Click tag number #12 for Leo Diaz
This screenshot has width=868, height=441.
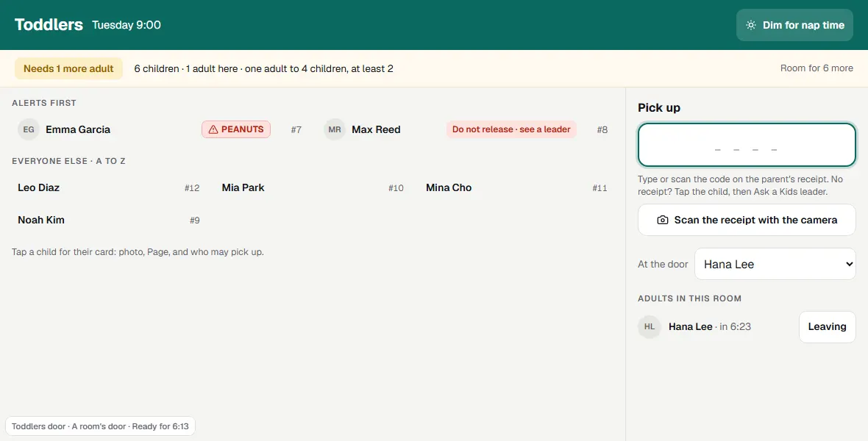(192, 187)
